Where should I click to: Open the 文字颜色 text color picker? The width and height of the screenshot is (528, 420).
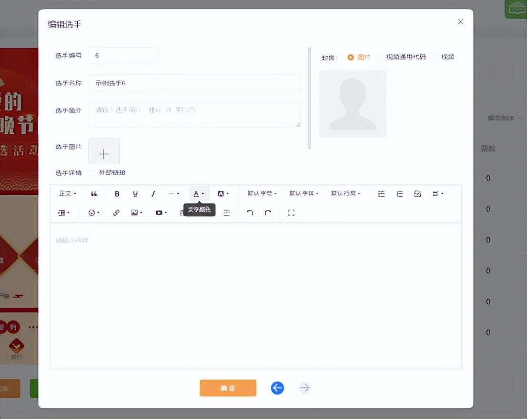click(199, 194)
